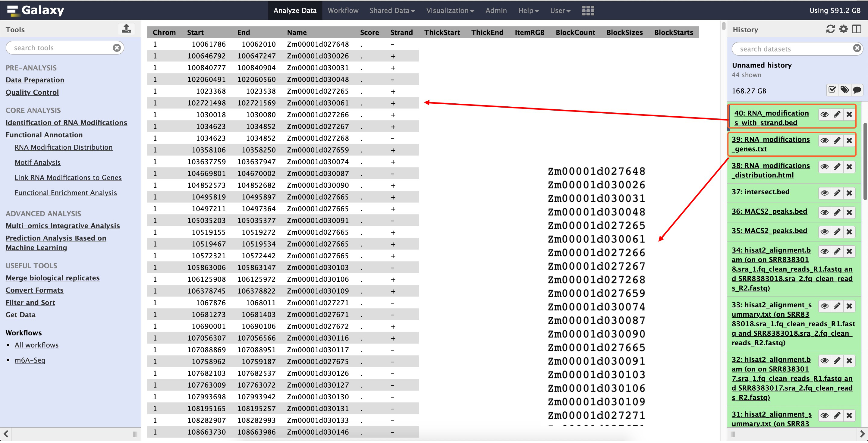Open the Shared Data dropdown menu
This screenshot has height=443, width=868.
(x=392, y=11)
